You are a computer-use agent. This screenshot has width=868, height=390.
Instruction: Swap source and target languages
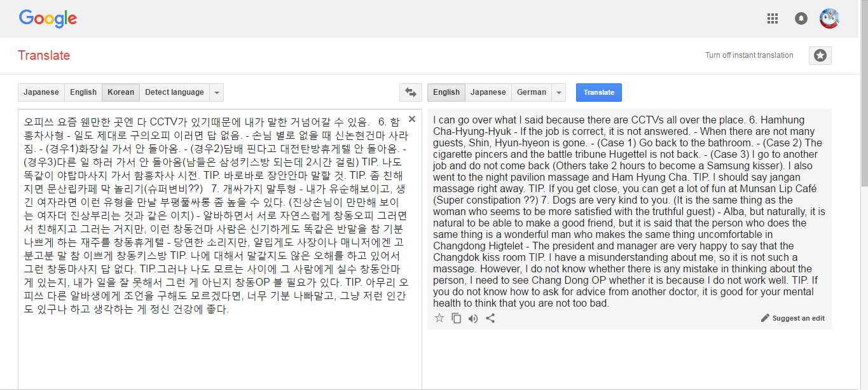click(x=411, y=92)
